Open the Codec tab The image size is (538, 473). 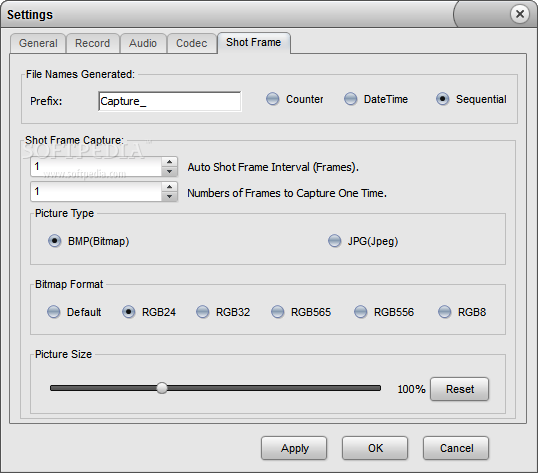(x=192, y=43)
